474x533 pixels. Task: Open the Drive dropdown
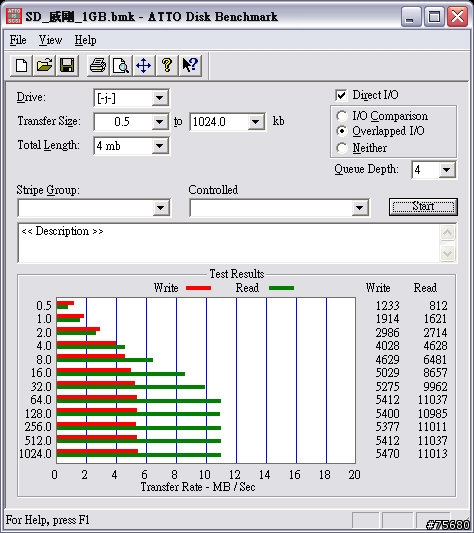click(x=159, y=98)
